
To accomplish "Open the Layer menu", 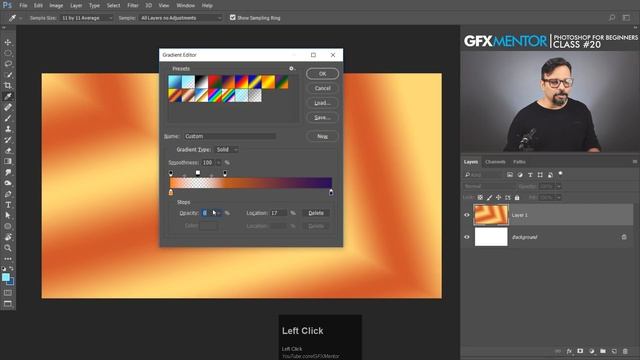I will click(76, 6).
